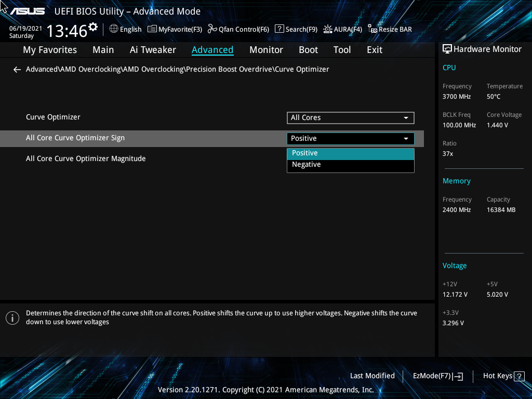This screenshot has height=399, width=532.
Task: Click the English language button
Action: coord(130,29)
